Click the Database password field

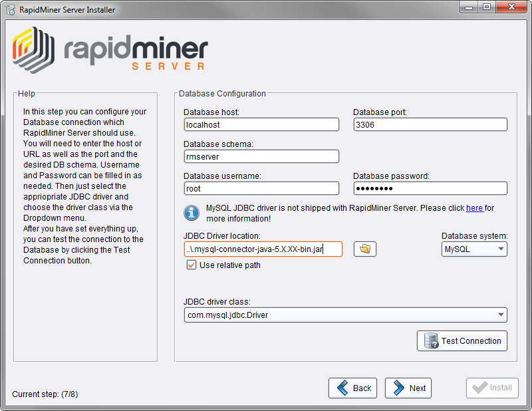430,188
